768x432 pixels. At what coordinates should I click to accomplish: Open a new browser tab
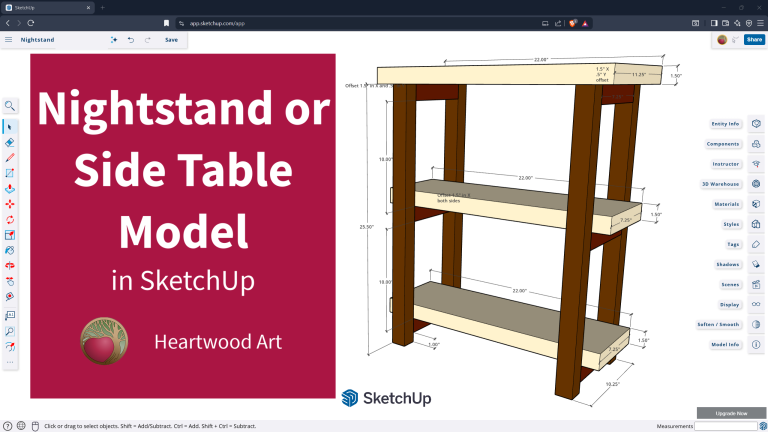(102, 8)
